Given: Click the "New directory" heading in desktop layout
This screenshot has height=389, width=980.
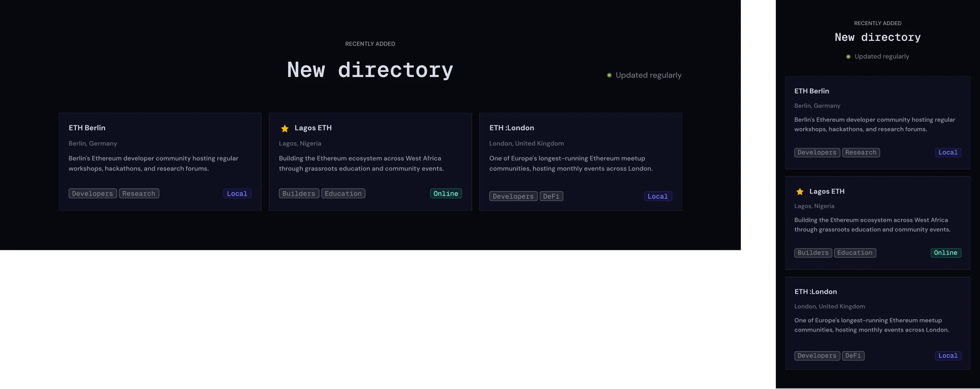Looking at the screenshot, I should [370, 70].
